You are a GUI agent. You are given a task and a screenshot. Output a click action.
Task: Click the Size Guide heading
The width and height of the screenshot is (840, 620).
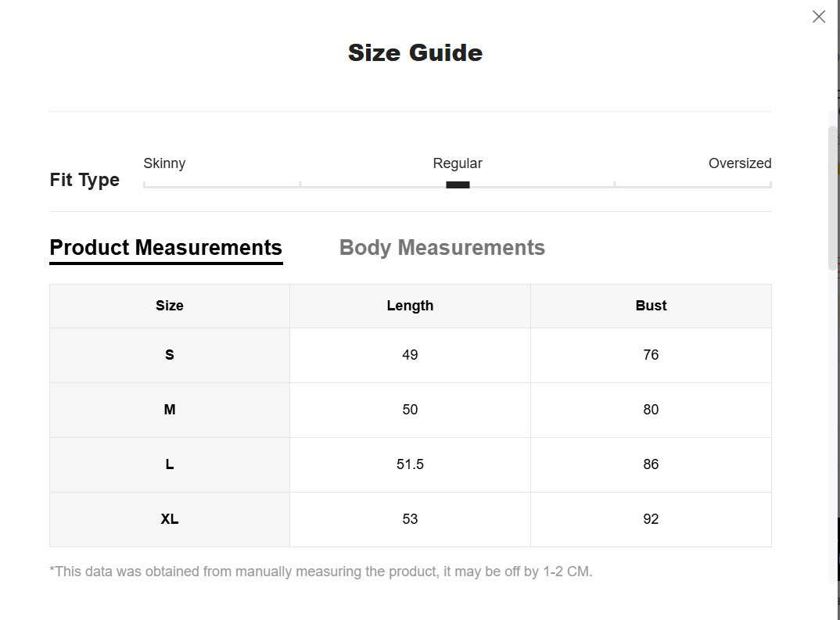coord(415,52)
